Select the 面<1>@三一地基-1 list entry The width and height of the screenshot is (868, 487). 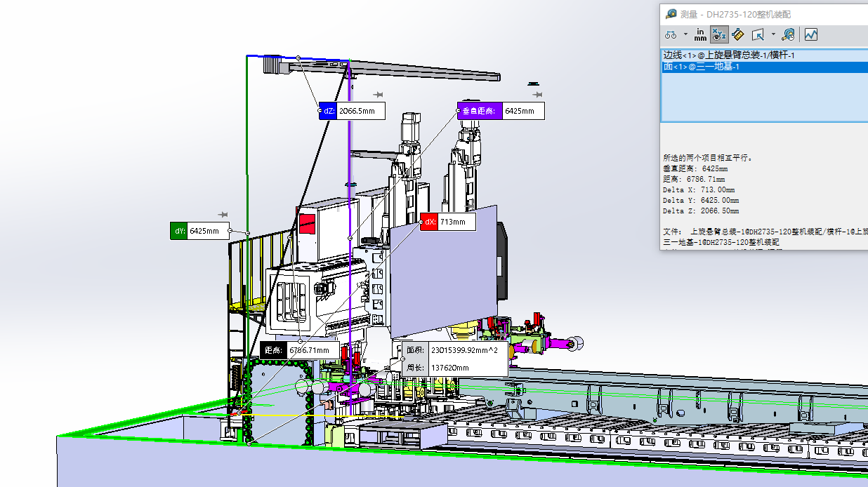point(701,67)
